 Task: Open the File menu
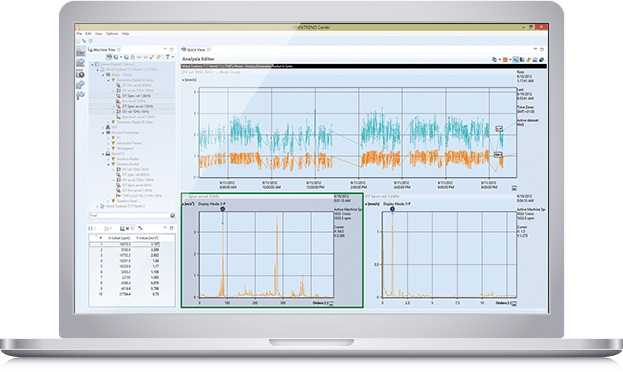79,34
